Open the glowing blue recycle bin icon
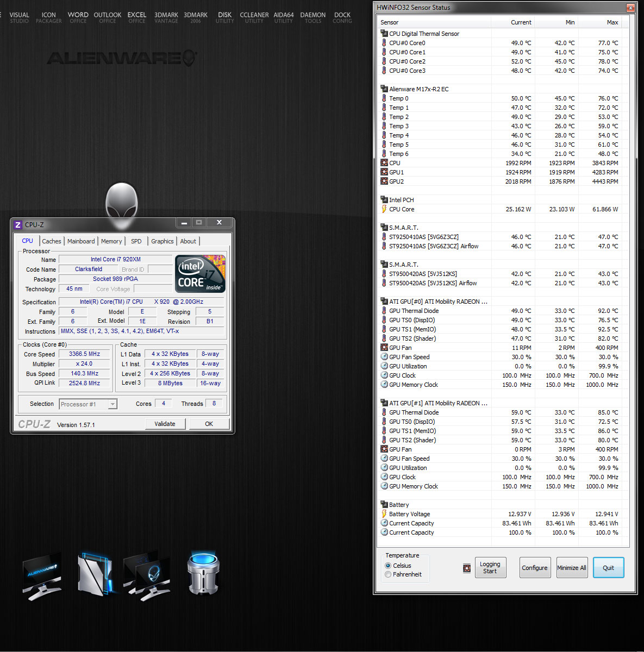Viewport: 644px width, 652px height. click(203, 573)
